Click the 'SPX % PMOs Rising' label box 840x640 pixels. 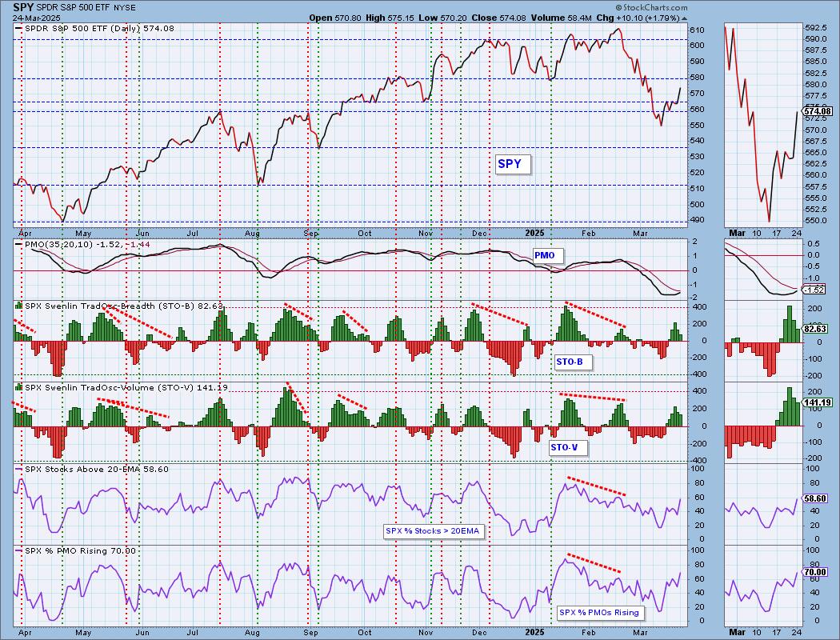[x=601, y=613]
